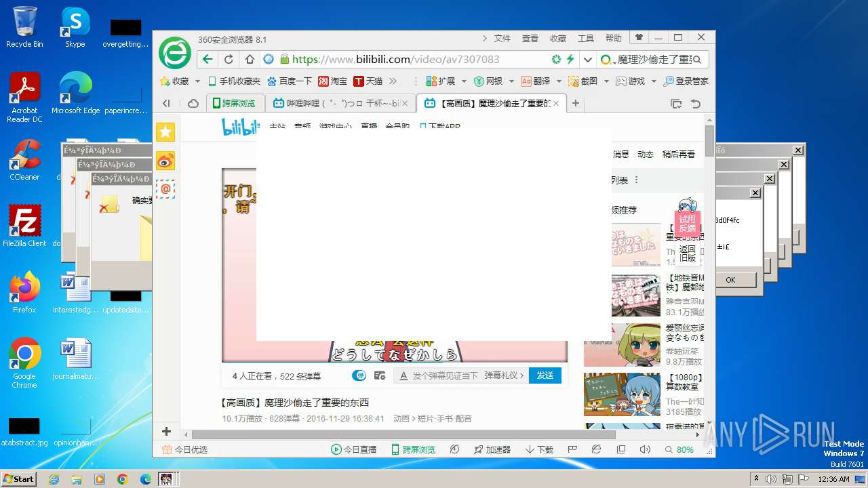Click the cloud sync icon beside tabs
The width and height of the screenshot is (868, 488).
coord(193,103)
